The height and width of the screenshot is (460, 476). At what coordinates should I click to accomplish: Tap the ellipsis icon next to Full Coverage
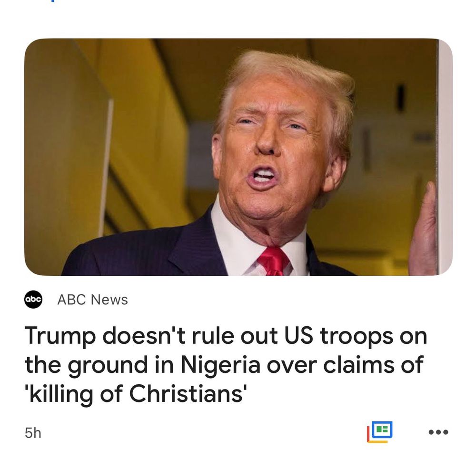click(x=438, y=432)
